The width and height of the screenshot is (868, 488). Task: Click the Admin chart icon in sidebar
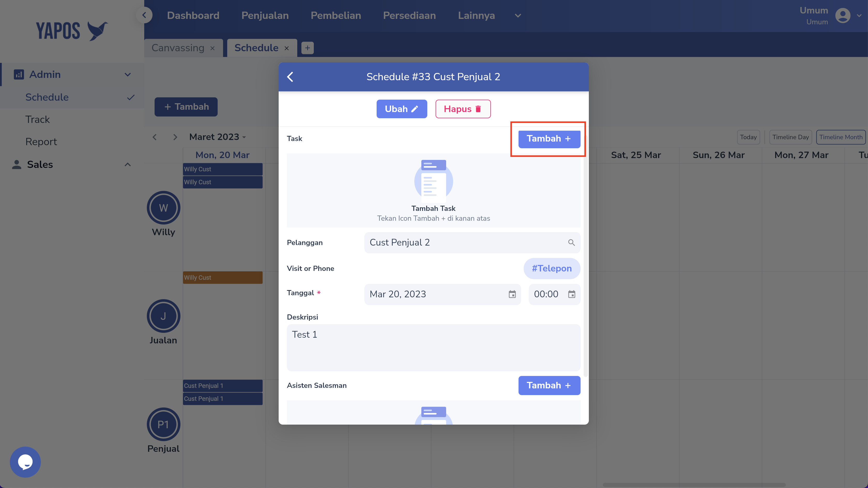click(x=19, y=74)
